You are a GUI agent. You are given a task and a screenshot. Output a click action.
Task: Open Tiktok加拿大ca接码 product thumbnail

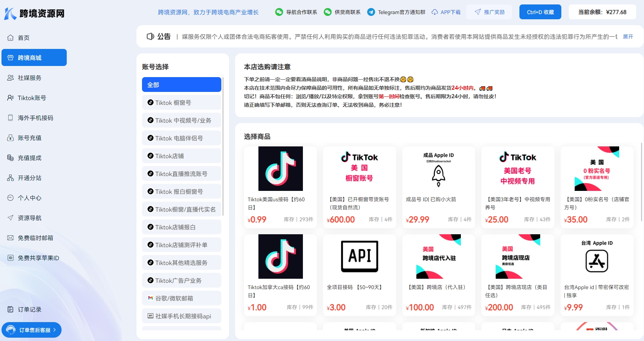click(x=281, y=256)
